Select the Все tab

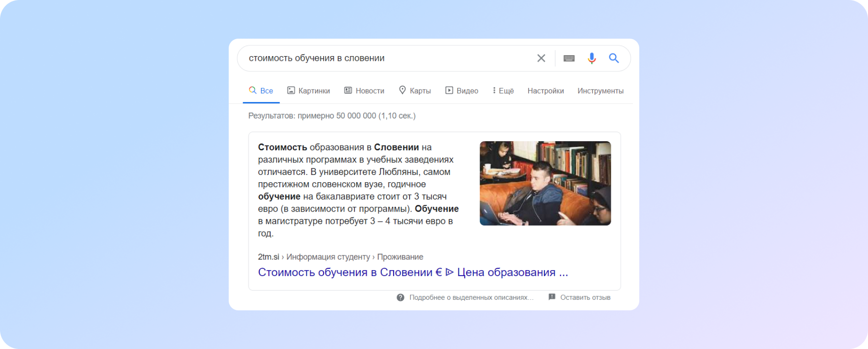[x=261, y=90]
